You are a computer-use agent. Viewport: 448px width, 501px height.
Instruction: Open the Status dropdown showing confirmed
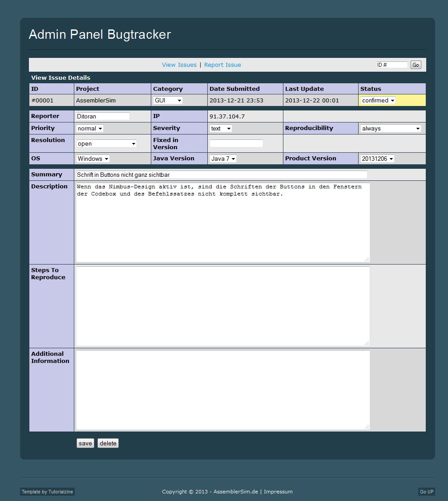click(377, 100)
